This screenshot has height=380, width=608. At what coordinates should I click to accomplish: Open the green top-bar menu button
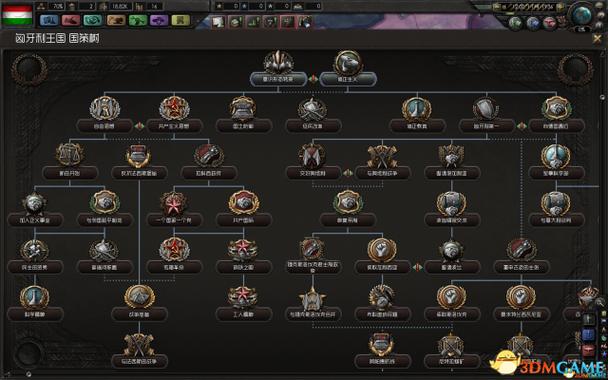coord(137,20)
